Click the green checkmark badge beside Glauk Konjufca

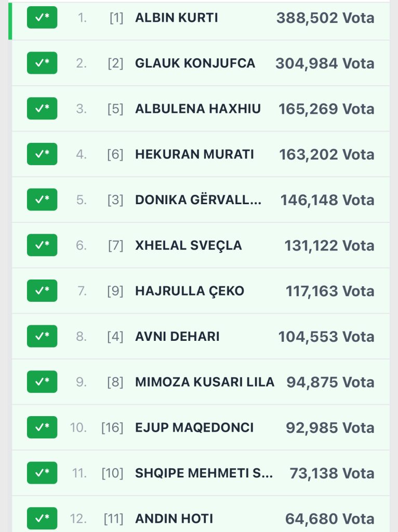pyautogui.click(x=42, y=63)
